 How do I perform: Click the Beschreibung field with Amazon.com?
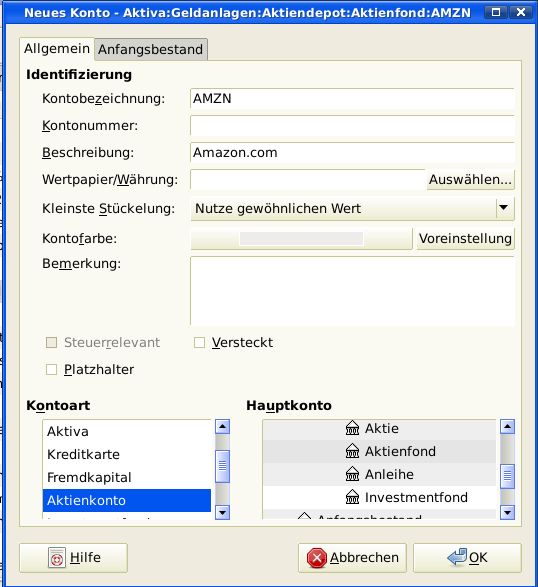click(352, 152)
